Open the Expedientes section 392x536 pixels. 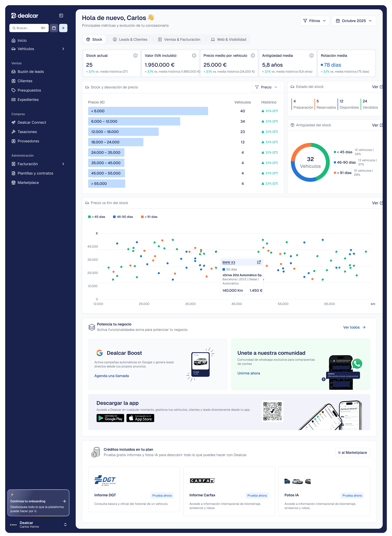28,99
